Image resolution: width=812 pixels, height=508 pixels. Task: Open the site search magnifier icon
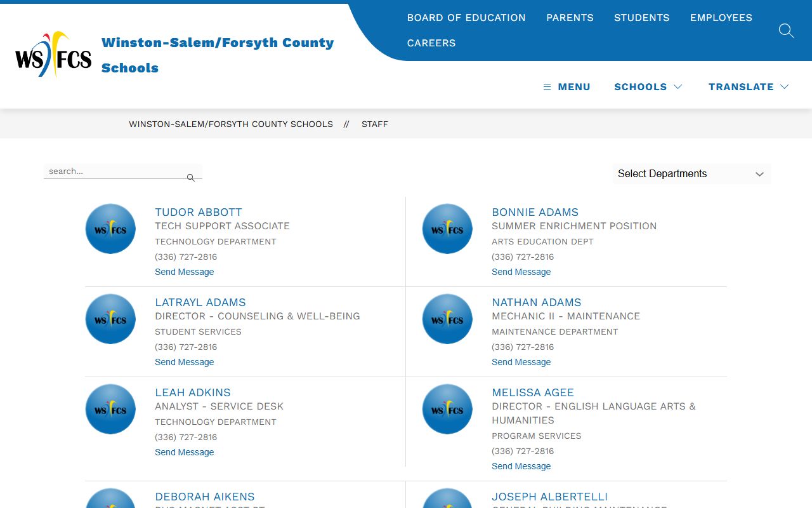pos(786,30)
